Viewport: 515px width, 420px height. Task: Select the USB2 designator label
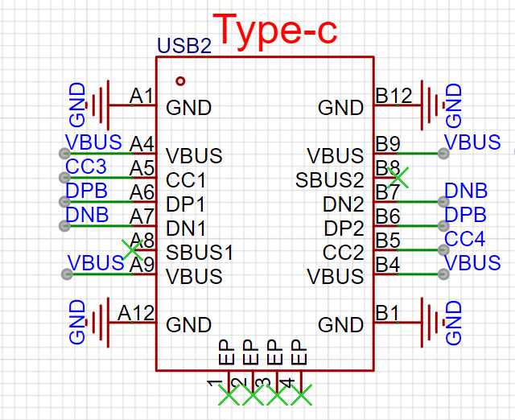[184, 46]
